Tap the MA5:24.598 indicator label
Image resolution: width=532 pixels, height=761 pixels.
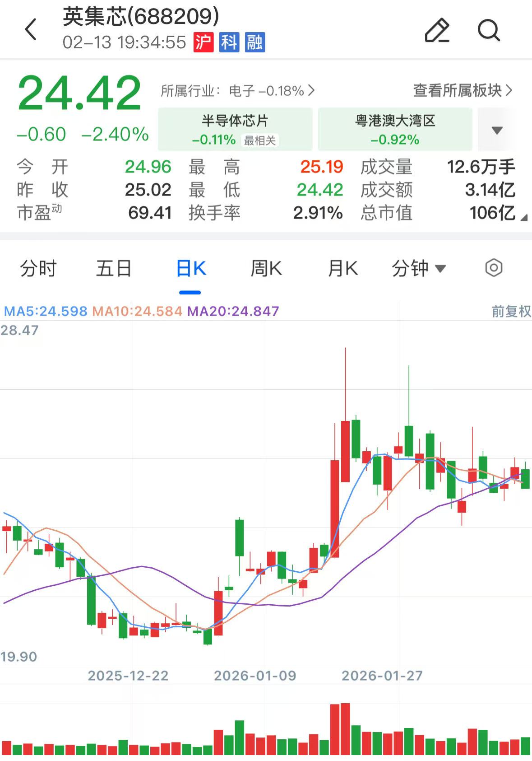click(x=46, y=311)
